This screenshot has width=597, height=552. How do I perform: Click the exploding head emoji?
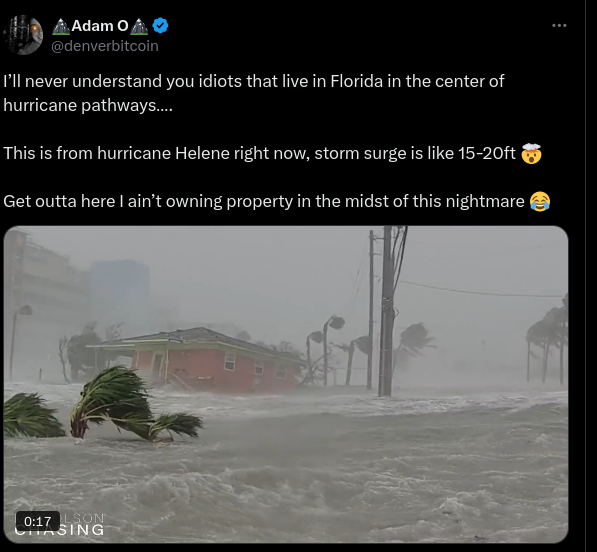(x=531, y=153)
